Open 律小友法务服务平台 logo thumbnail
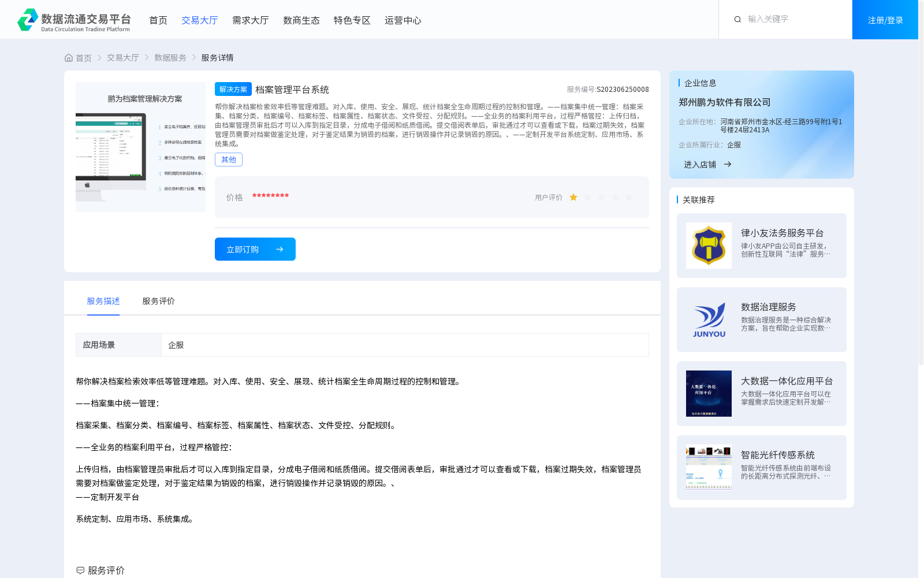Viewport: 924px width, 578px height. pos(709,246)
